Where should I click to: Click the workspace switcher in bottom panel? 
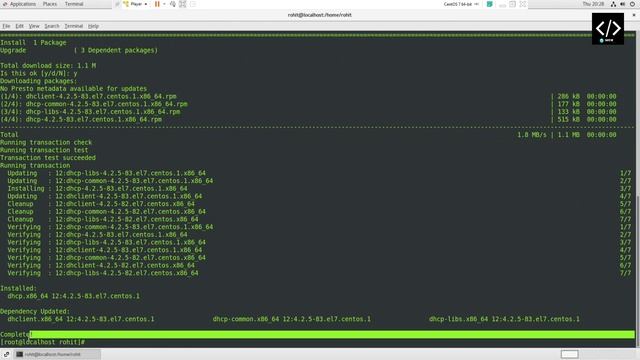(569, 354)
